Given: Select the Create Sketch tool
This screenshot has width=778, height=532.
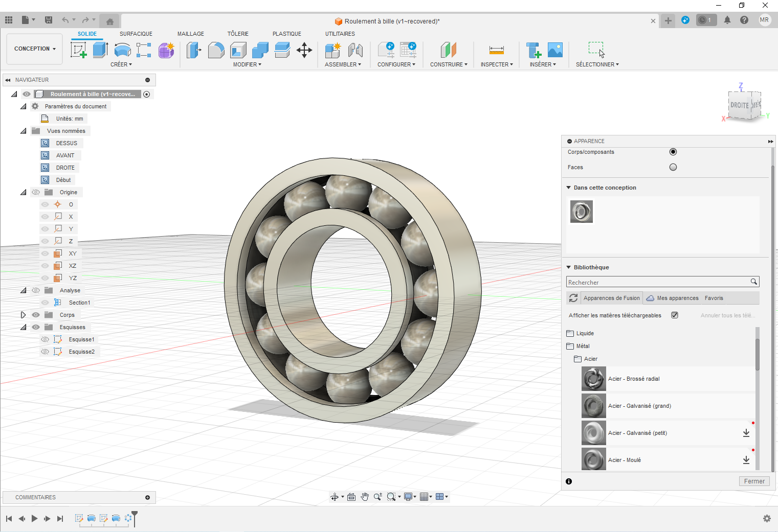Looking at the screenshot, I should coord(78,50).
